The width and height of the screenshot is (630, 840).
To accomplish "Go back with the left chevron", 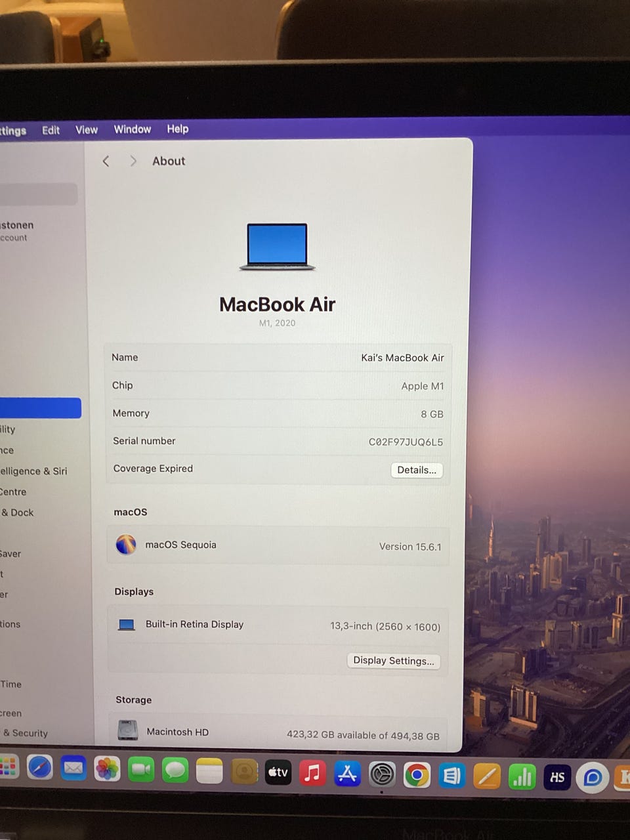I will pyautogui.click(x=106, y=161).
